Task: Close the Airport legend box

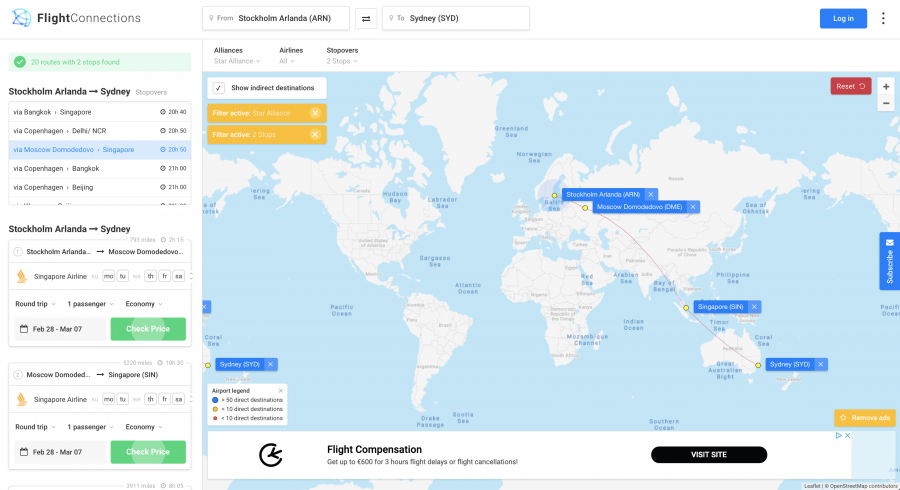Action: [x=281, y=391]
